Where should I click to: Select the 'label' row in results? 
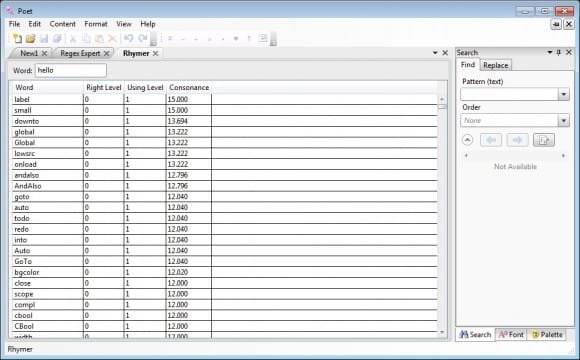pos(224,100)
